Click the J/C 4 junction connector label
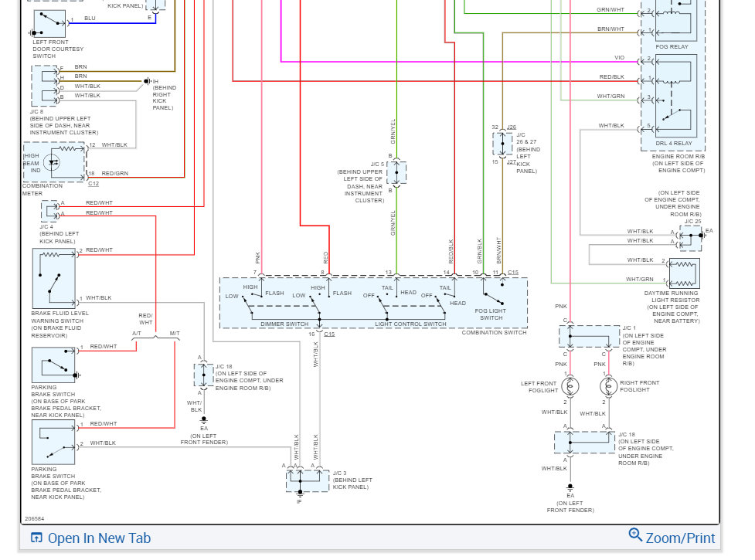 click(46, 226)
